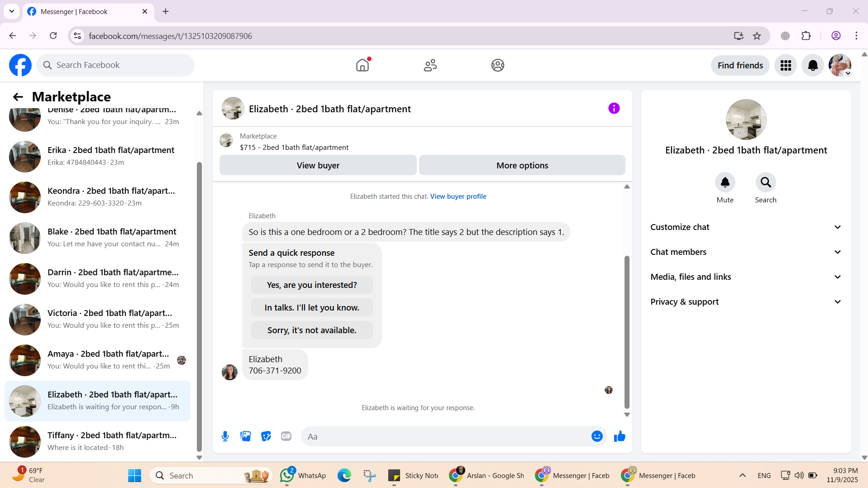Send a thumbs-up like
Screen dimensions: 868x488
tap(620, 436)
